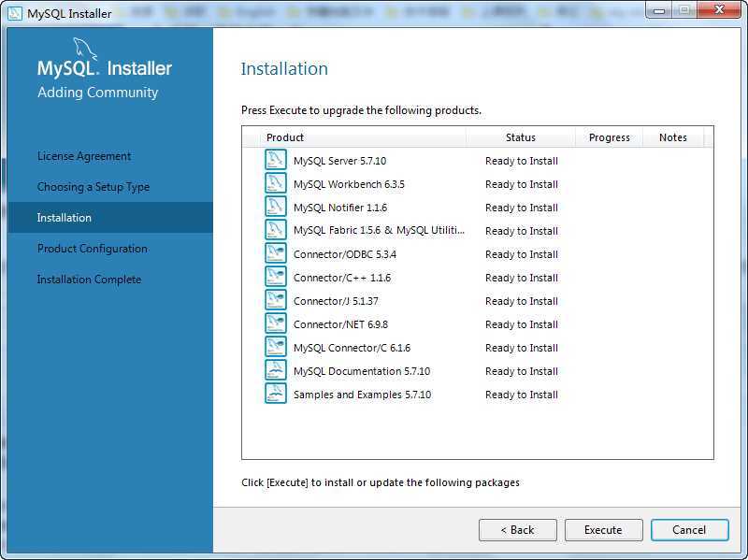Click the MySQL Connector/C 6.1.6 product icon
The width and height of the screenshot is (748, 560).
click(x=275, y=347)
